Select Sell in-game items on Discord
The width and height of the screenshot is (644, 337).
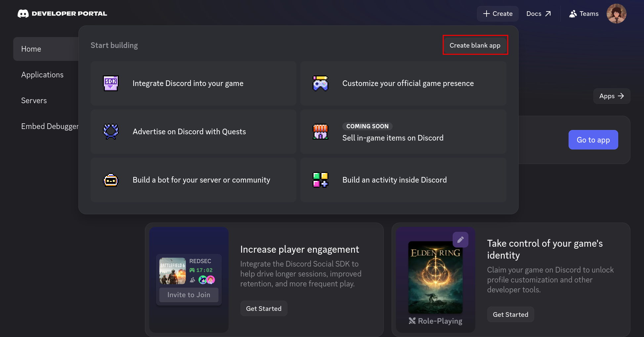[x=403, y=132]
